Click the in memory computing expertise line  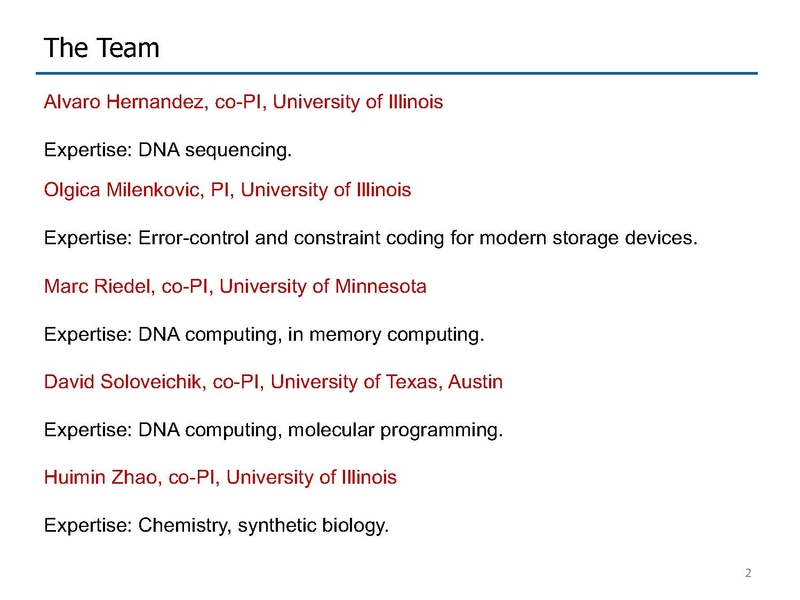coord(264,335)
